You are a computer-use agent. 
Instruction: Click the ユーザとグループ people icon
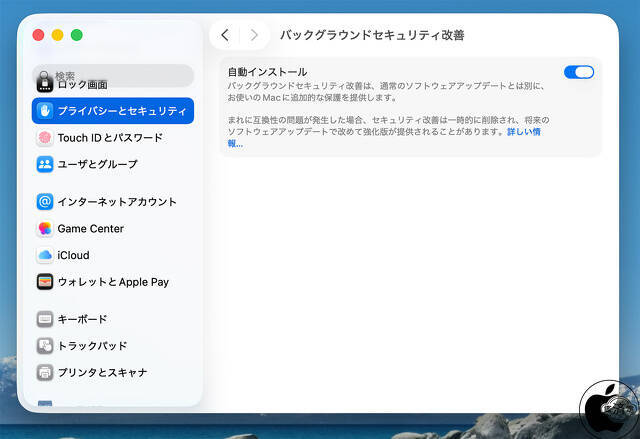point(45,164)
